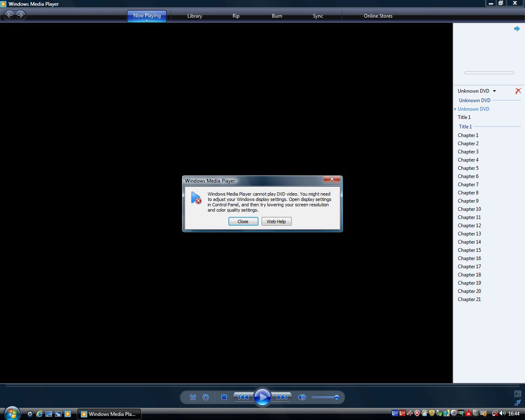This screenshot has width=525, height=420.
Task: Click the blue Title 1 group header
Action: [x=465, y=127]
